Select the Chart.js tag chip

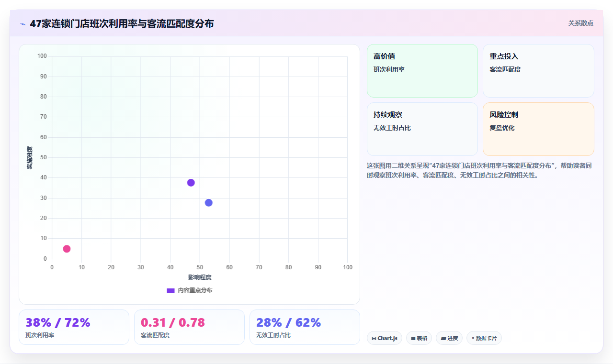tap(385, 338)
